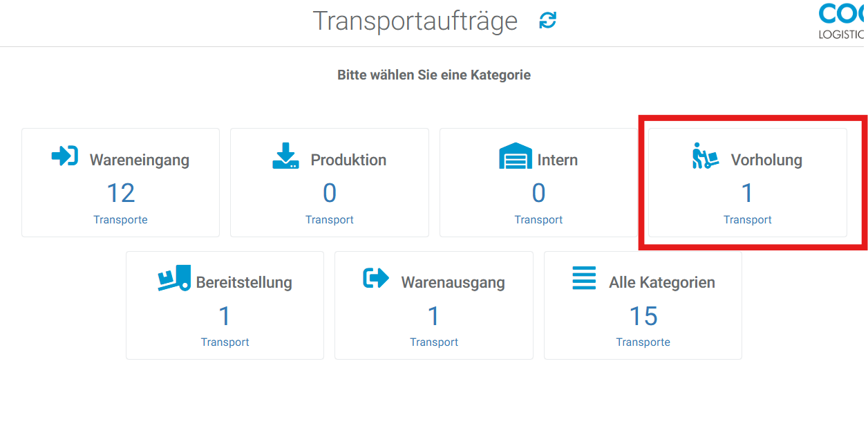This screenshot has height=433, width=868.
Task: Click the Transport link under Warenausgang
Action: pos(434,342)
